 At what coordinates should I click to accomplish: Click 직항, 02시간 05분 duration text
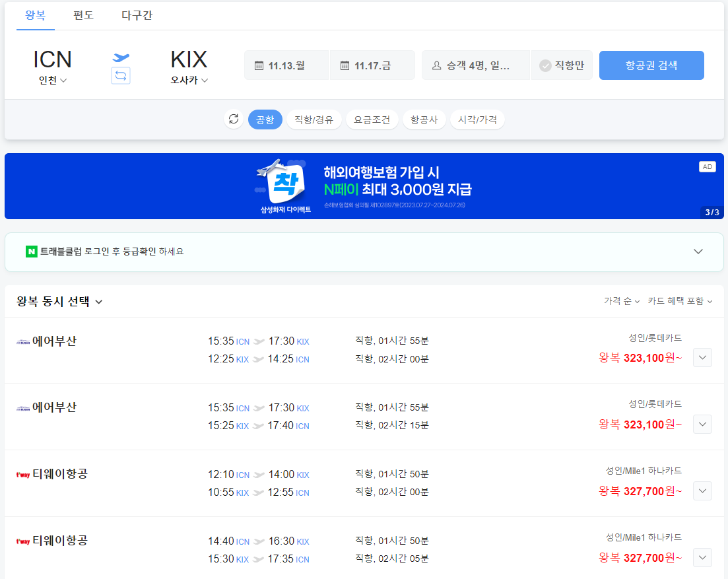pyautogui.click(x=392, y=559)
